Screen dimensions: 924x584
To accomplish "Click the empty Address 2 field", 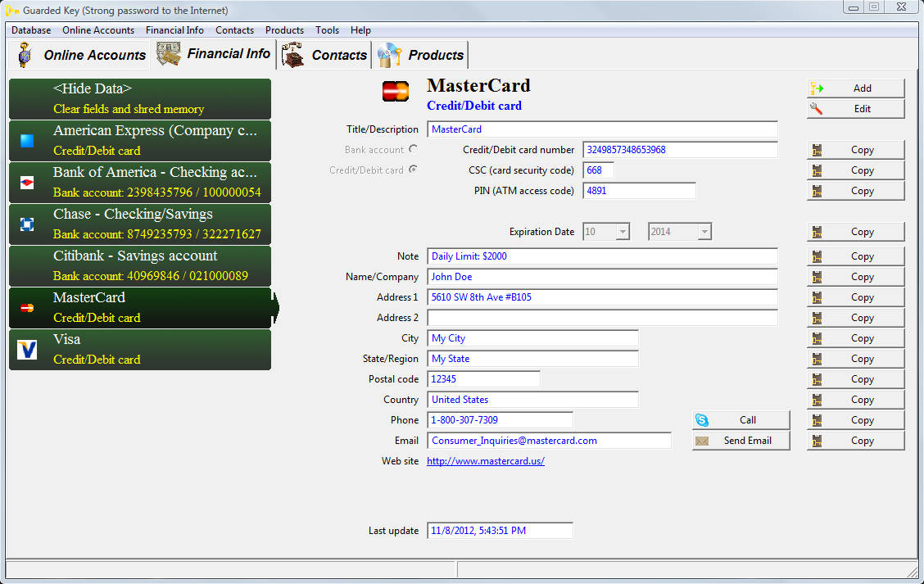I will click(602, 318).
